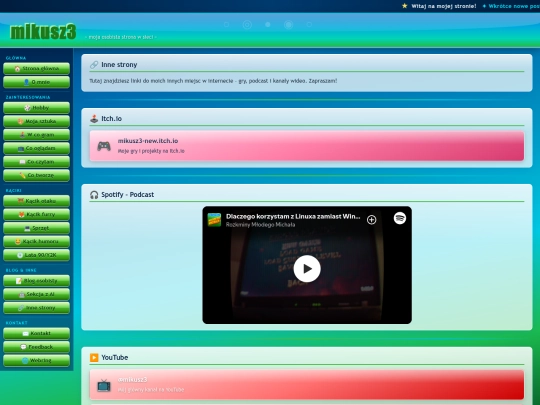Open the Kącik furry page
The height and width of the screenshot is (405, 540).
[x=36, y=214]
